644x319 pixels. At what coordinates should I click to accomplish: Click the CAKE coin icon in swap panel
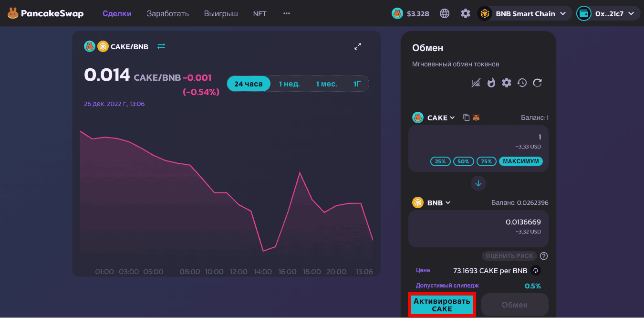tap(418, 117)
